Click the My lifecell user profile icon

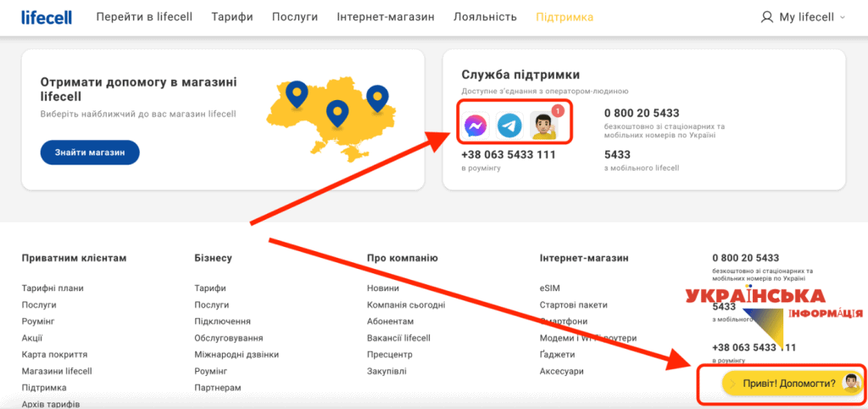click(x=766, y=17)
